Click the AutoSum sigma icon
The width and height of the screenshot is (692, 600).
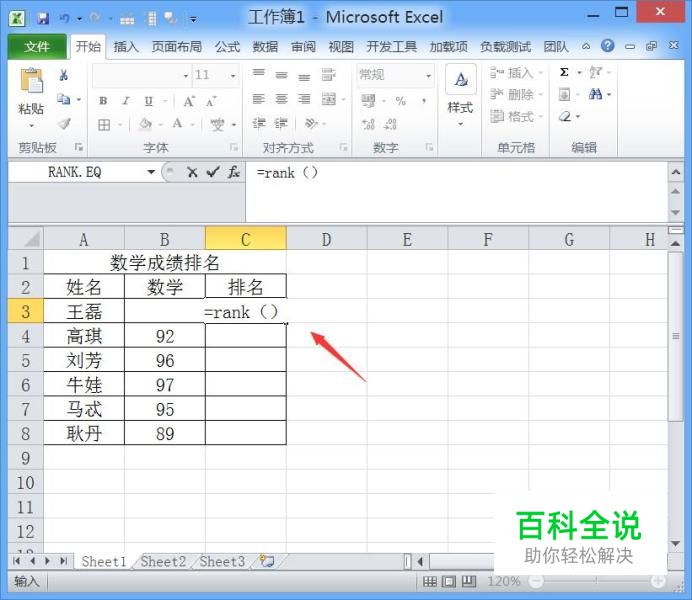564,72
